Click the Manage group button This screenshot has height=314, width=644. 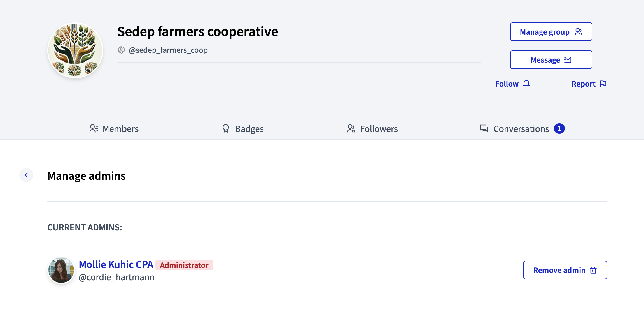tap(551, 32)
